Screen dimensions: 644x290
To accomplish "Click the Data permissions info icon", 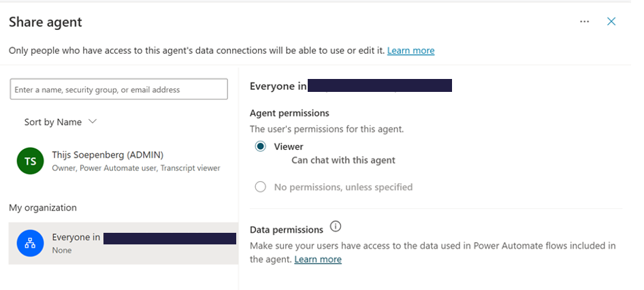I will tap(336, 227).
